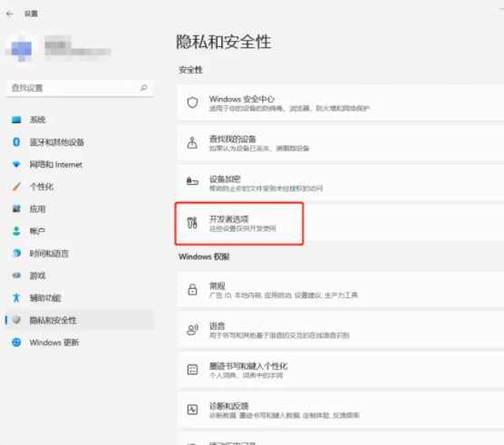
Task: Go to 个性化 settings
Action: (x=80, y=187)
